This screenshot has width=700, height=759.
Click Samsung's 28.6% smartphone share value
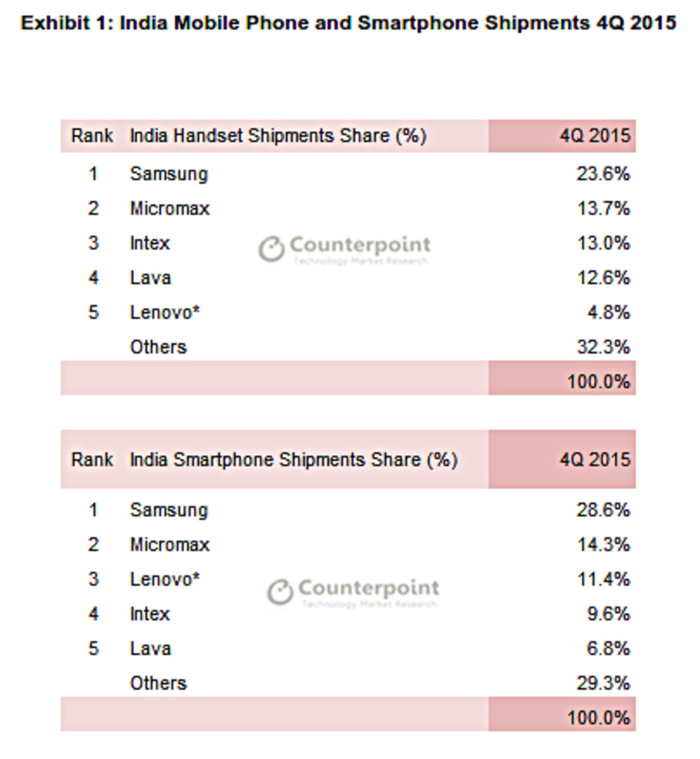[x=603, y=510]
